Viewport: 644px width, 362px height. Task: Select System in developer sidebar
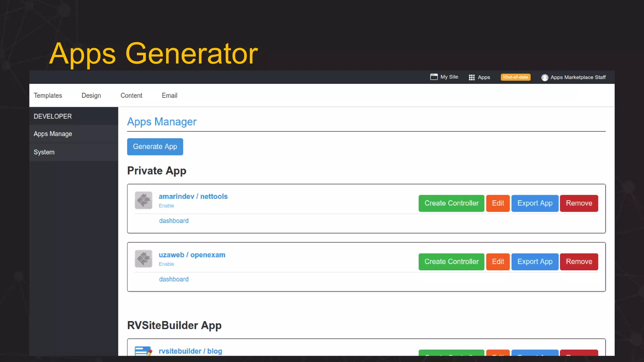(74, 152)
